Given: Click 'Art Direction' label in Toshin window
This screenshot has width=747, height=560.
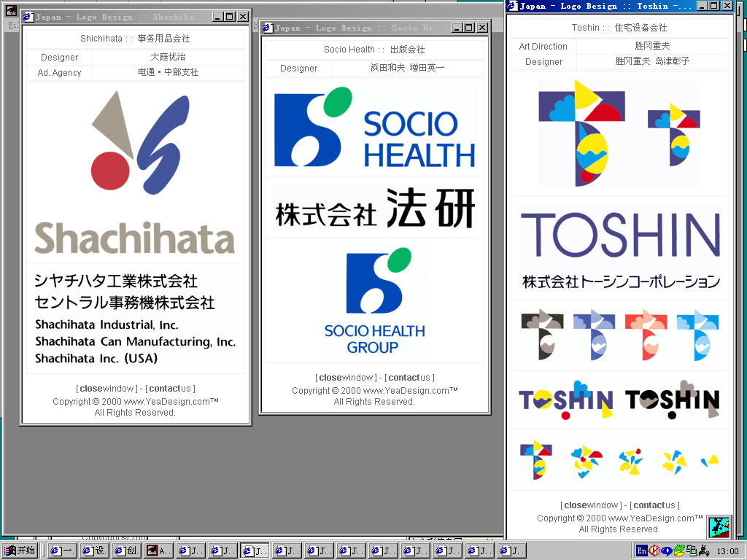Looking at the screenshot, I should [x=543, y=47].
